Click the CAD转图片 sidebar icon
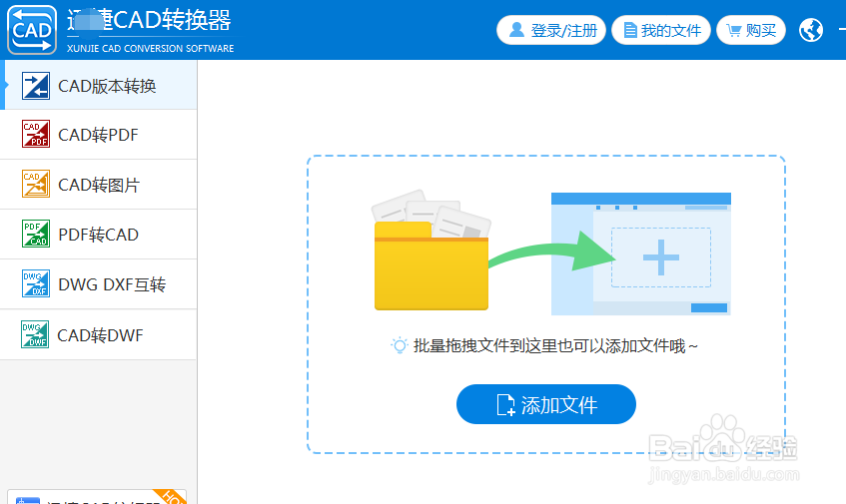The image size is (846, 504). [x=36, y=184]
